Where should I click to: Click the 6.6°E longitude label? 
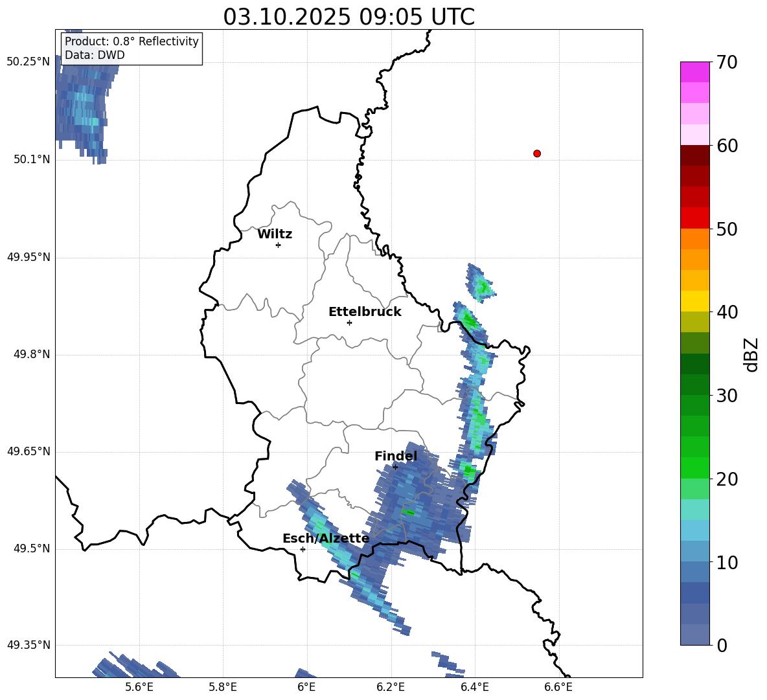pyautogui.click(x=558, y=687)
